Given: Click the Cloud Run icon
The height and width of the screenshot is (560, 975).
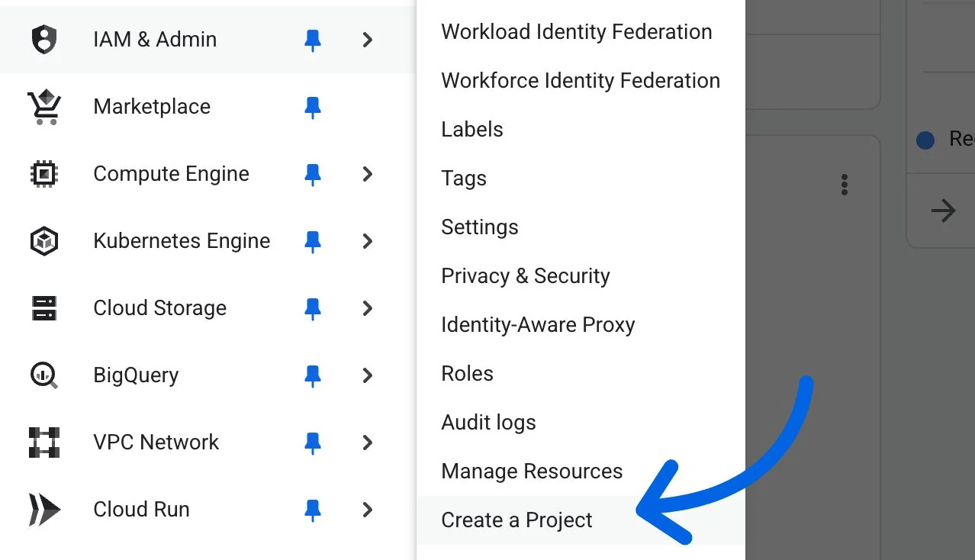Looking at the screenshot, I should (44, 510).
